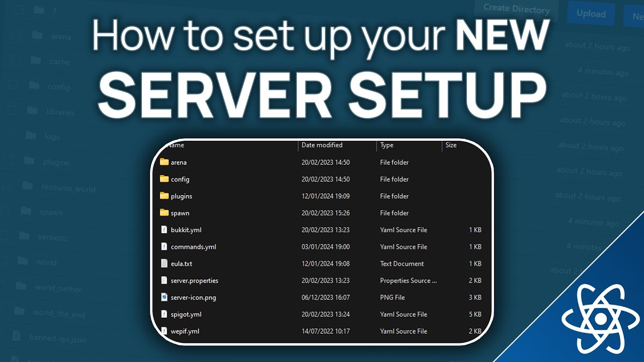Click the versions folder icon in the background panel
The height and width of the screenshot is (362, 644).
tap(24, 235)
